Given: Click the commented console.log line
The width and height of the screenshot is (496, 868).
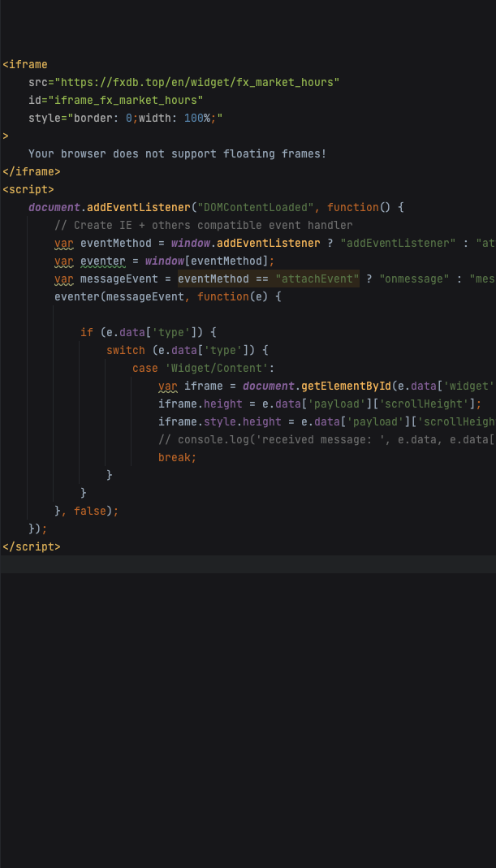Looking at the screenshot, I should 327,439.
